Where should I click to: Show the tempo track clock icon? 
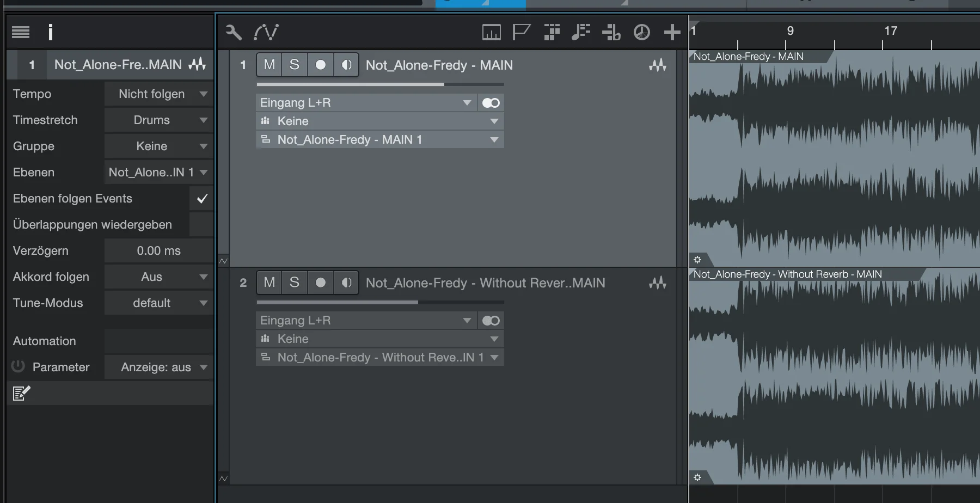[x=642, y=33]
